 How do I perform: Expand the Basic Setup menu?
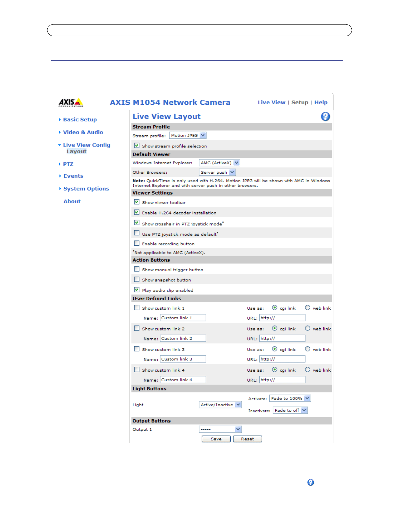(x=80, y=120)
